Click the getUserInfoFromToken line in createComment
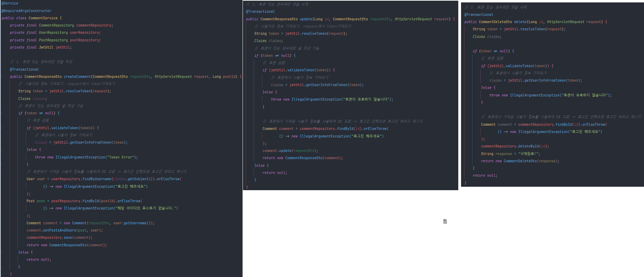644x277 pixels. (x=81, y=142)
